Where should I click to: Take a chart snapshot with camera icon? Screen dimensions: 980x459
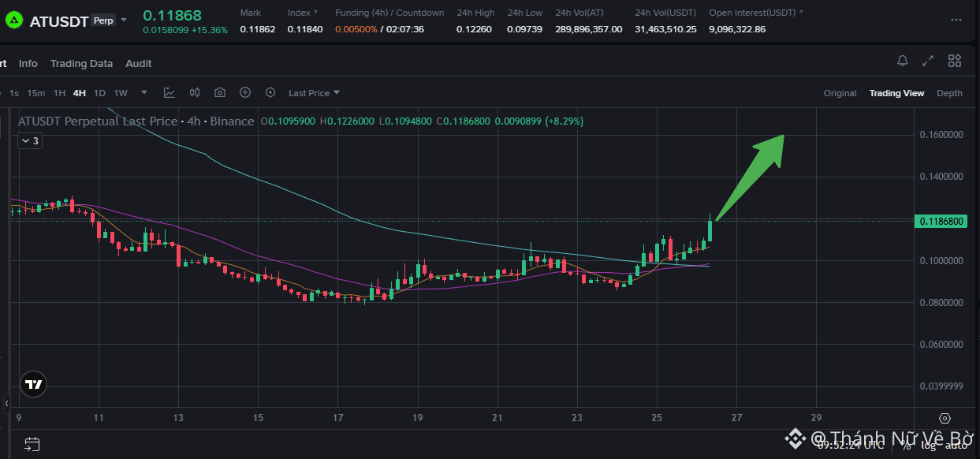pos(220,92)
